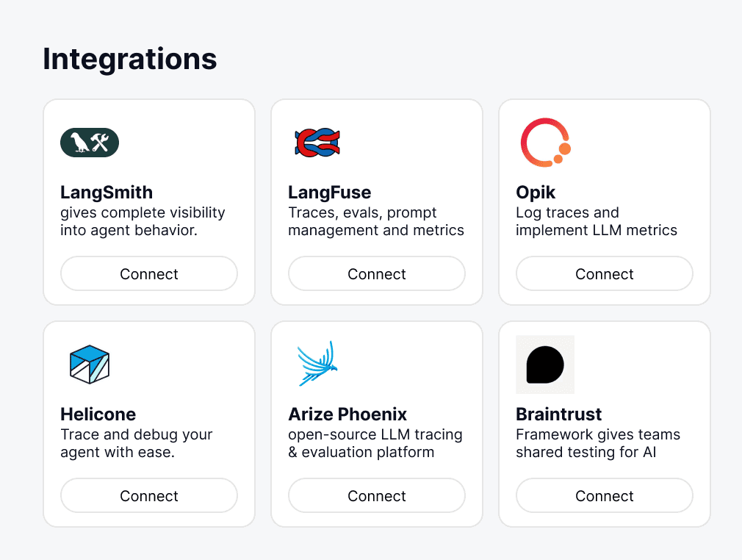Click the Helicone card heading
Screen dimensions: 742x560
click(98, 414)
